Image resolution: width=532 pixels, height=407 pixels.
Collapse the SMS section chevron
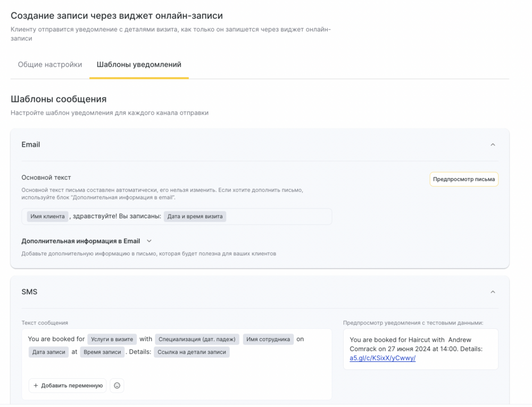(493, 292)
